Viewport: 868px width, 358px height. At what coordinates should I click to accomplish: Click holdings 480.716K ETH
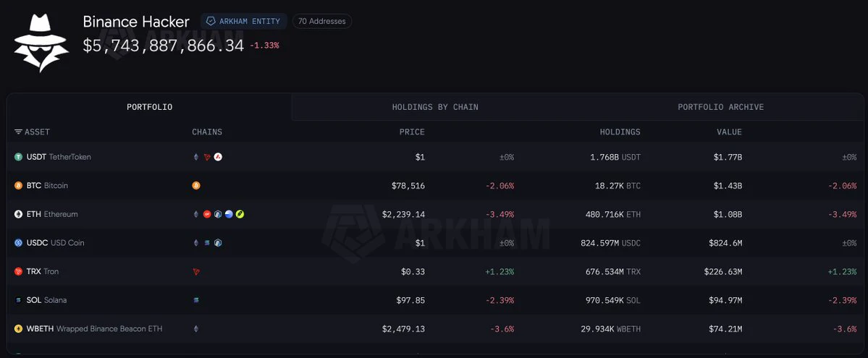[x=612, y=214]
